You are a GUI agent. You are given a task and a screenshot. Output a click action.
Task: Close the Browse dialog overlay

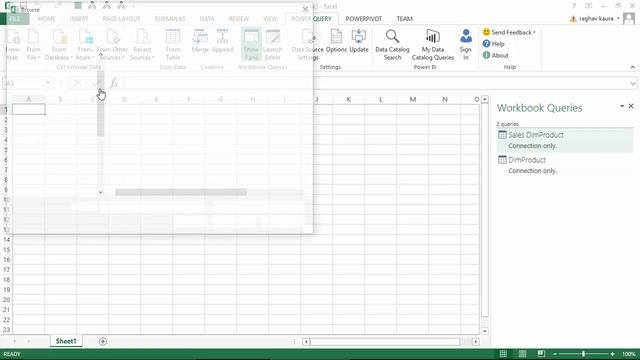coord(305,9)
